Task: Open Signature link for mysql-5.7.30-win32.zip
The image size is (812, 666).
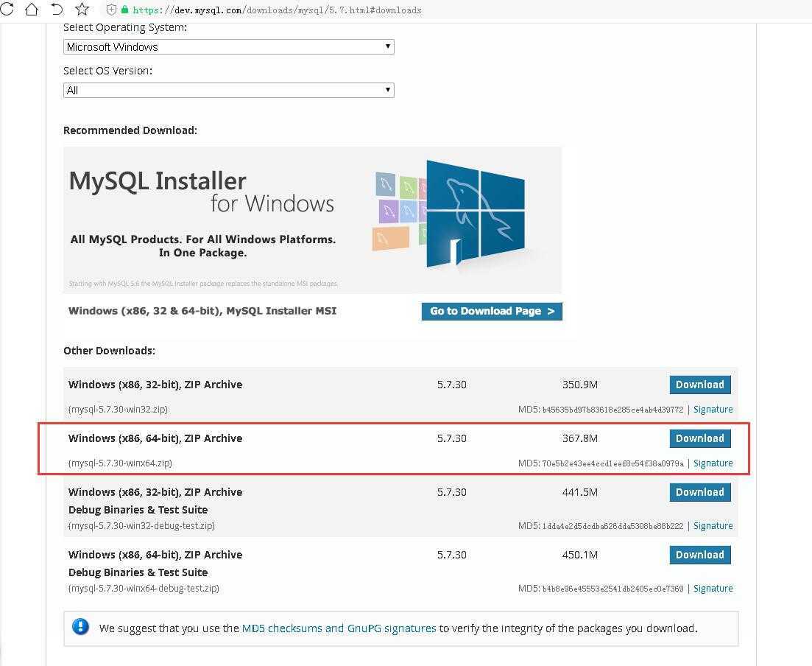Action: [713, 409]
